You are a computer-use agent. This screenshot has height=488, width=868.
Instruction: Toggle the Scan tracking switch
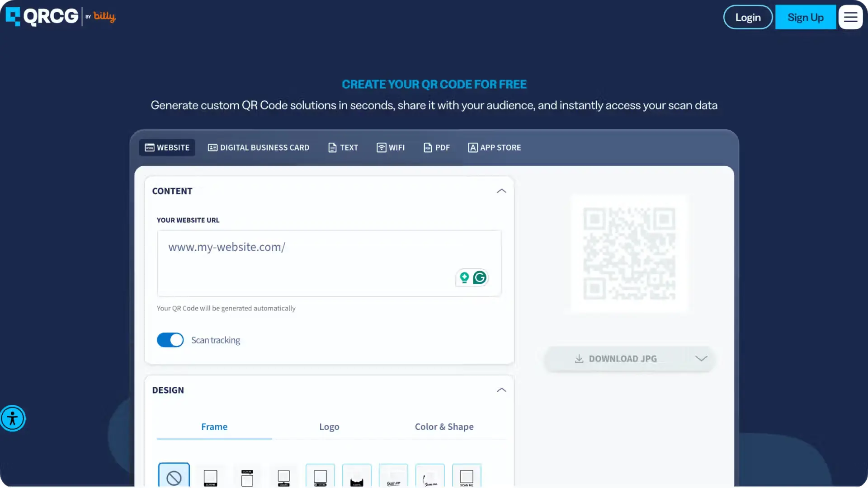point(170,340)
